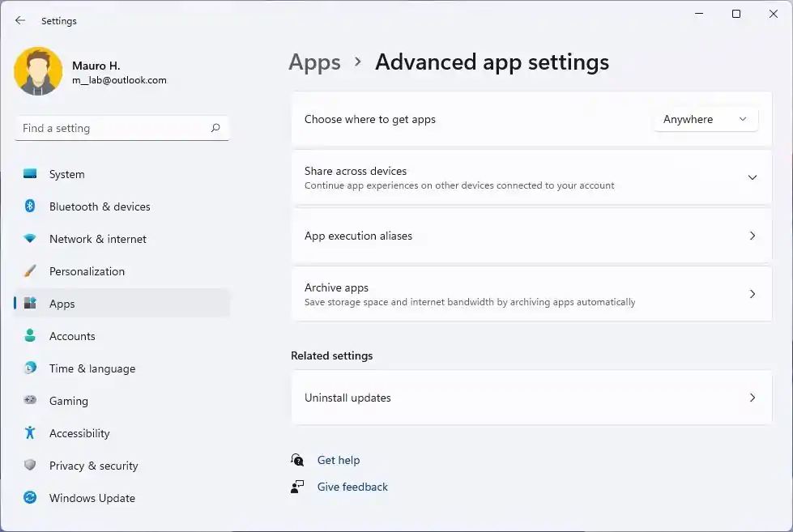Open the Anywhere dropdown for app sources

click(x=705, y=119)
